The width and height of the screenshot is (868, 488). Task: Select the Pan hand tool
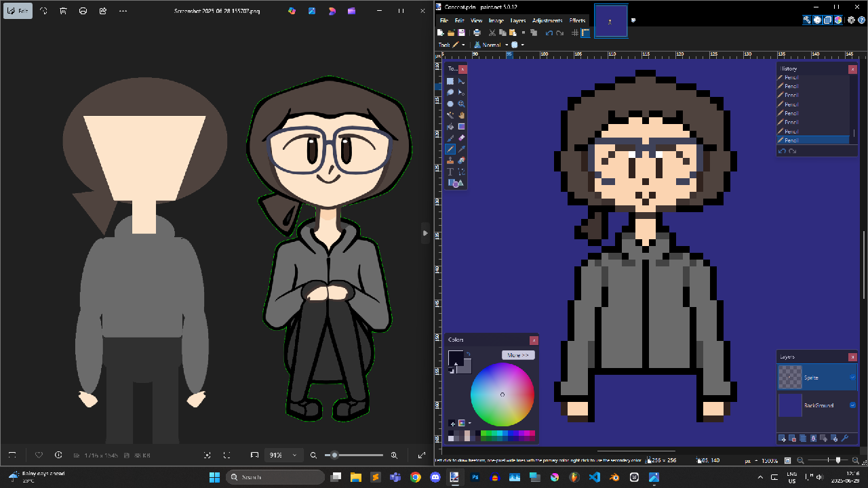pos(461,115)
